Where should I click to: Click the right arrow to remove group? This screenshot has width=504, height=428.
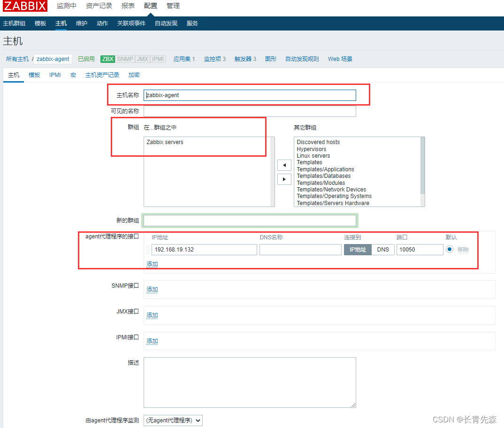[284, 179]
